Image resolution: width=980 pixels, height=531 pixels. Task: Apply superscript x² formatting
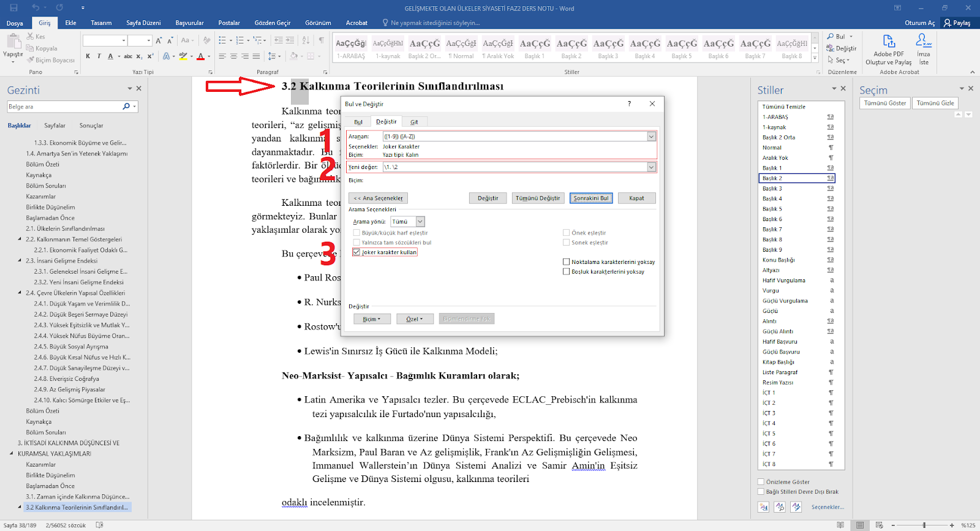click(150, 56)
